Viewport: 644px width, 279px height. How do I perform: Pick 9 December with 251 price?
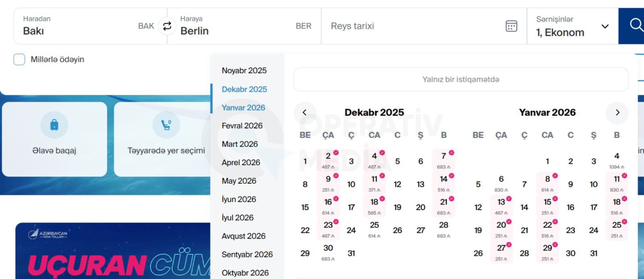click(x=328, y=183)
